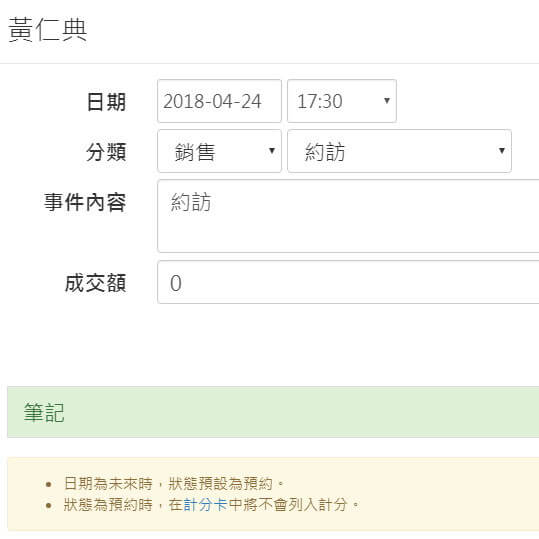
Task: Click the 黃仁典 name heading
Action: click(x=47, y=30)
